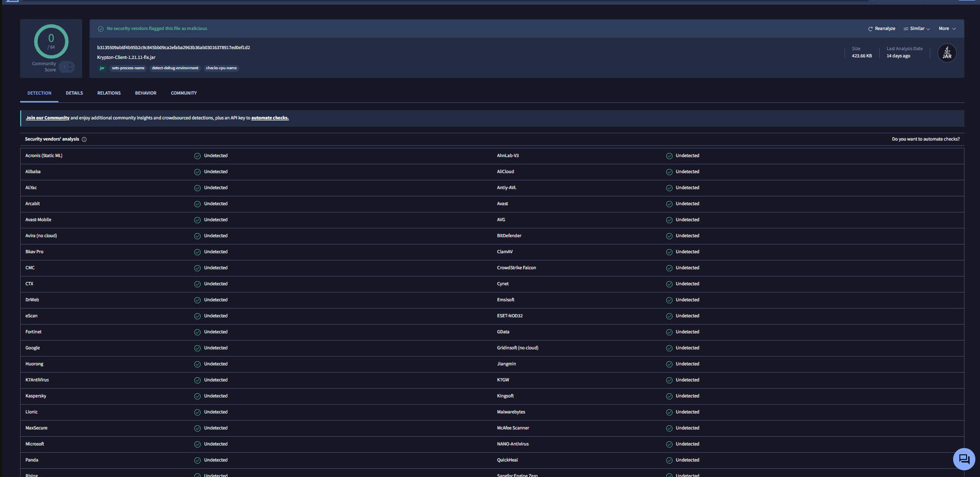Click the Undetected check icon for Acronis (Static ML)
The image size is (980, 477).
197,156
